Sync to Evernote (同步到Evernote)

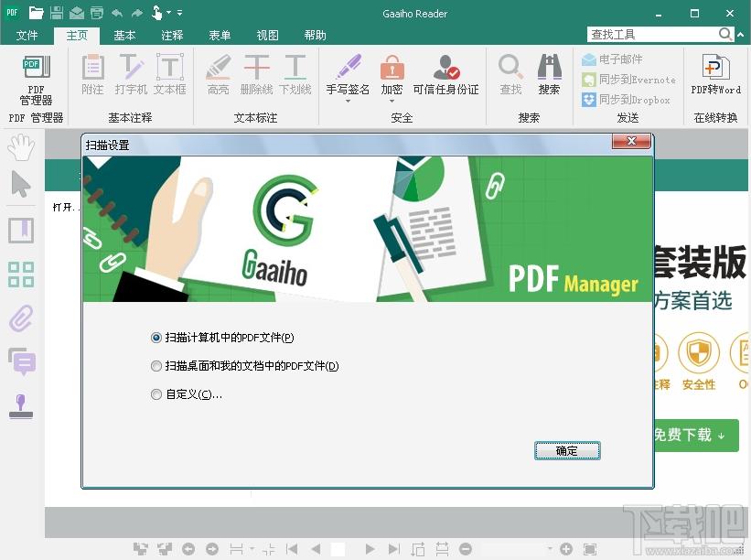coord(628,80)
